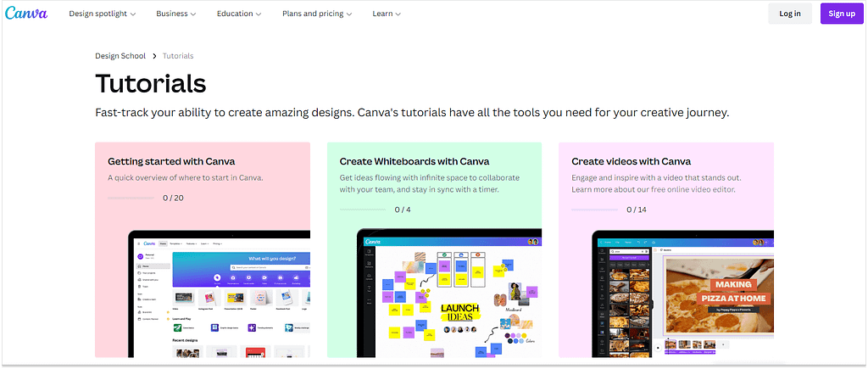Click the Sign up button

[x=842, y=14]
